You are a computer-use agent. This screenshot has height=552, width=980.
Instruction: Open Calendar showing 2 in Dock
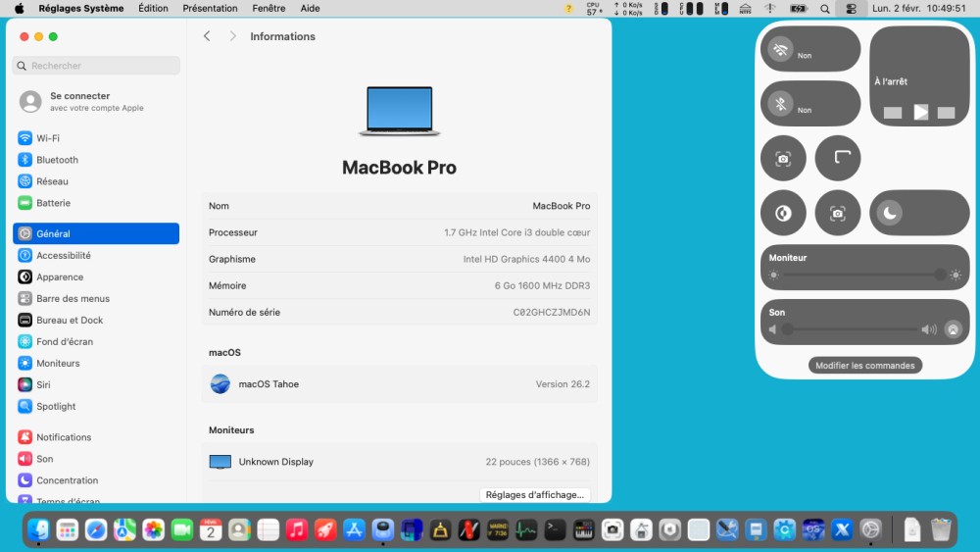tap(211, 530)
